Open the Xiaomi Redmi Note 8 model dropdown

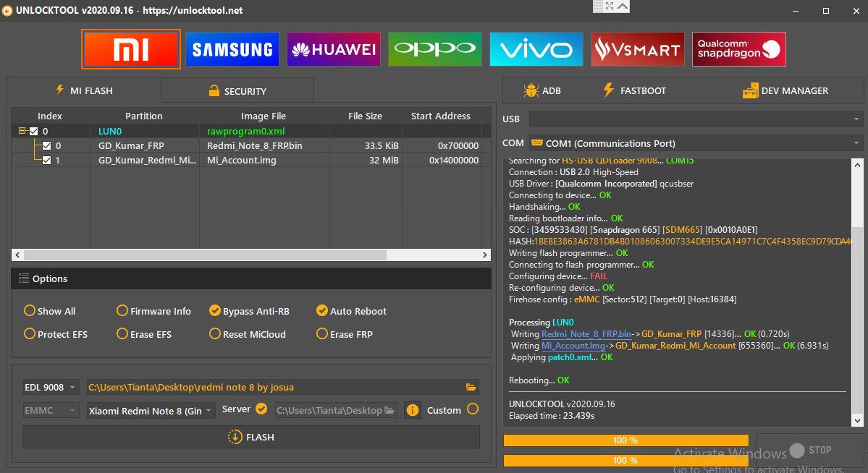pos(151,411)
